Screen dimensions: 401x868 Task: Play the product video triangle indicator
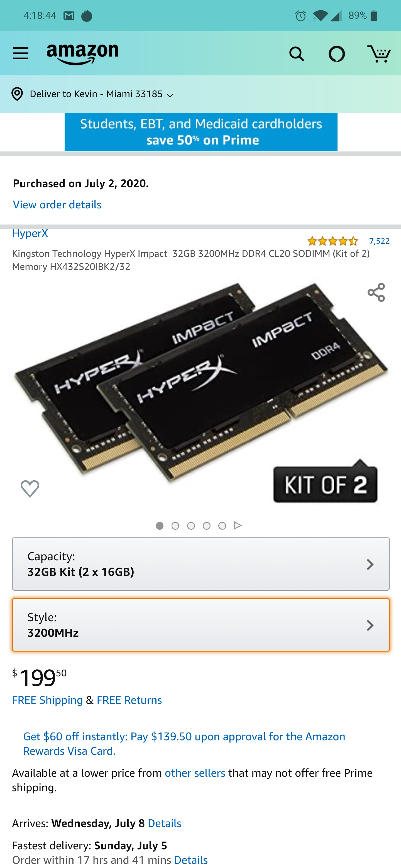[x=238, y=526]
